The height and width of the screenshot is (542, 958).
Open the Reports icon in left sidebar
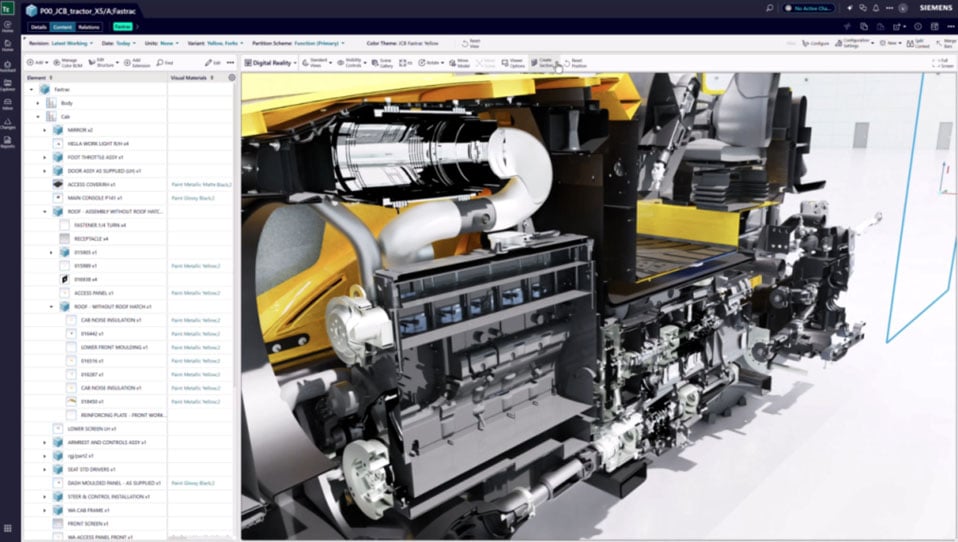coord(7,142)
